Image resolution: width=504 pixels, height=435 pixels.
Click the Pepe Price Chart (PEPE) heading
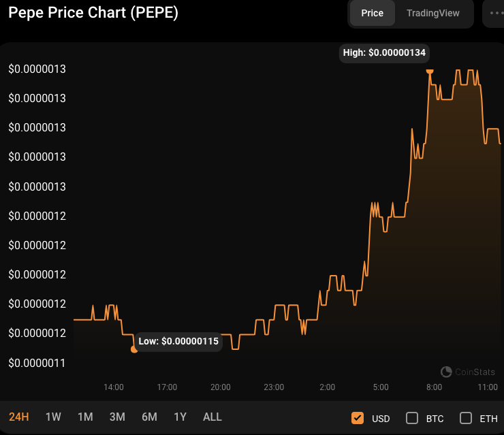point(93,13)
